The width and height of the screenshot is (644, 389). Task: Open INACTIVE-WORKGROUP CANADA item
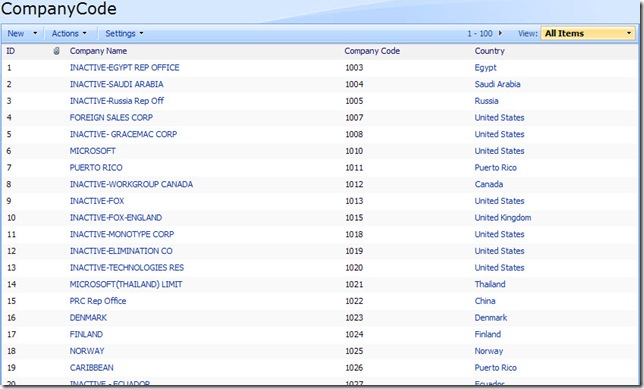131,184
